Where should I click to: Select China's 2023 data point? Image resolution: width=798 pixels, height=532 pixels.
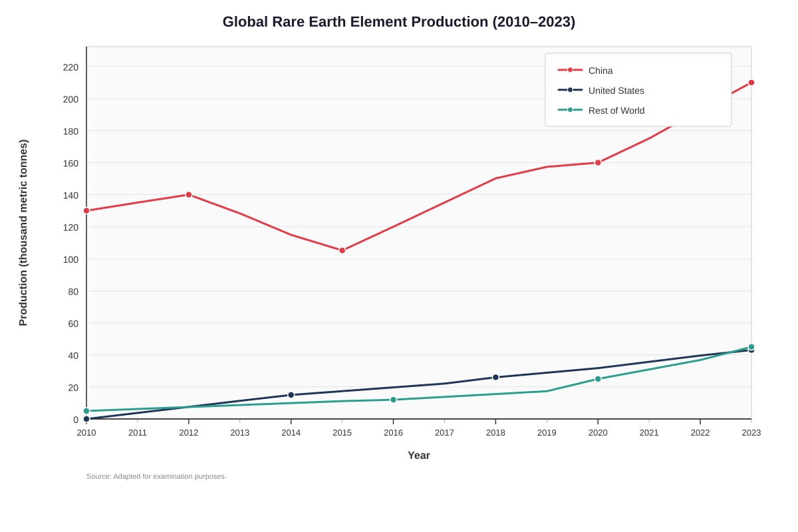pyautogui.click(x=751, y=82)
